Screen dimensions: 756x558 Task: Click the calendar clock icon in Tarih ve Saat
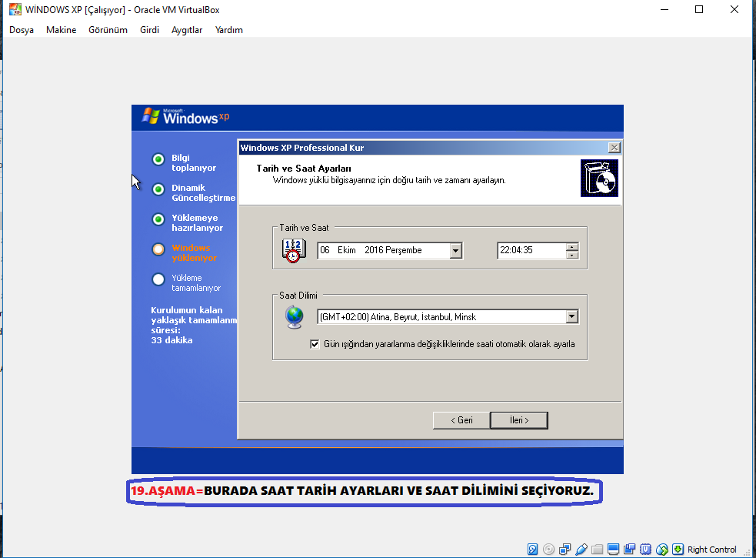[294, 250]
